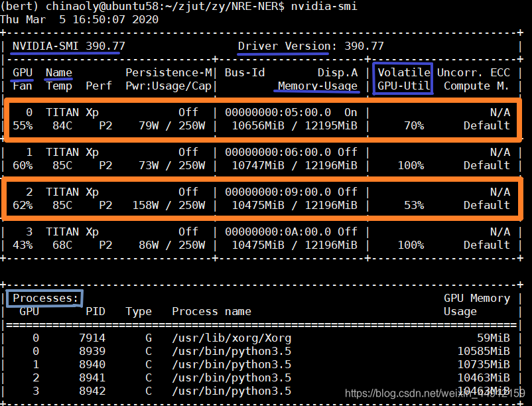The image size is (532, 406).
Task: Click the PID '8942'
Action: [92, 391]
